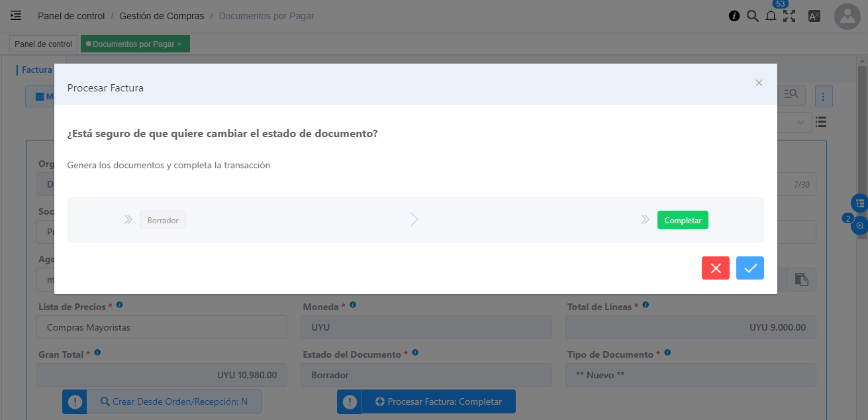Click the Lista de Precios field
The image size is (868, 420).
click(x=162, y=327)
